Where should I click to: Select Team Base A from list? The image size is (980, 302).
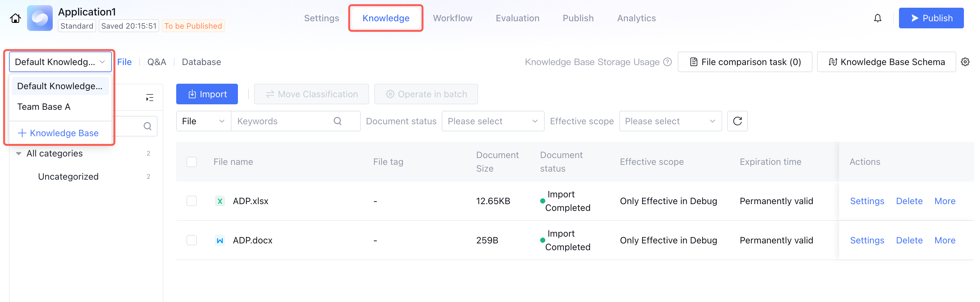44,107
